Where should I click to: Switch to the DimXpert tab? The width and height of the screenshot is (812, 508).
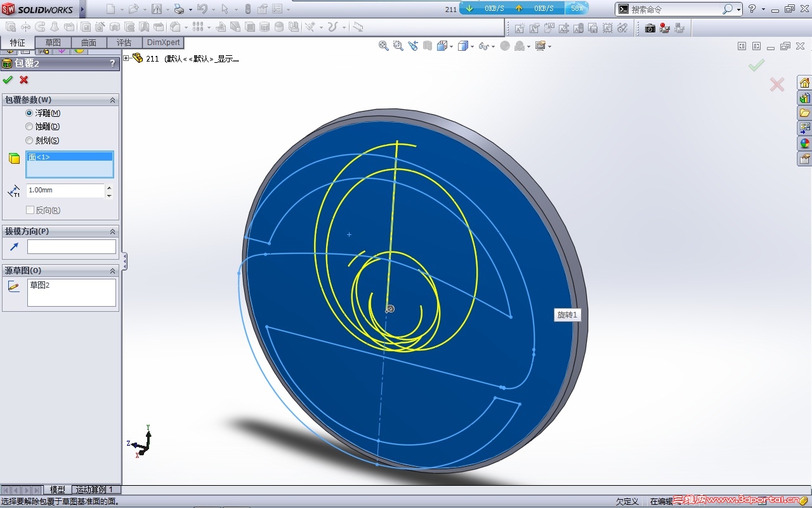pyautogui.click(x=163, y=43)
